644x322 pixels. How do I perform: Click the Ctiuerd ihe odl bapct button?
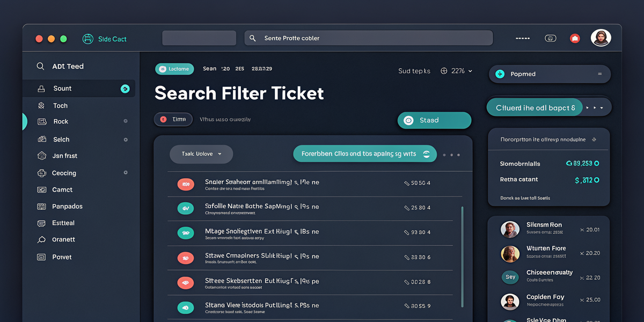(x=535, y=108)
